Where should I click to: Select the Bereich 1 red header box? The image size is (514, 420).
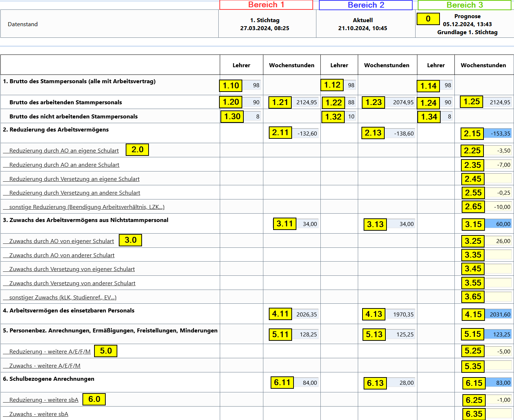coord(266,5)
